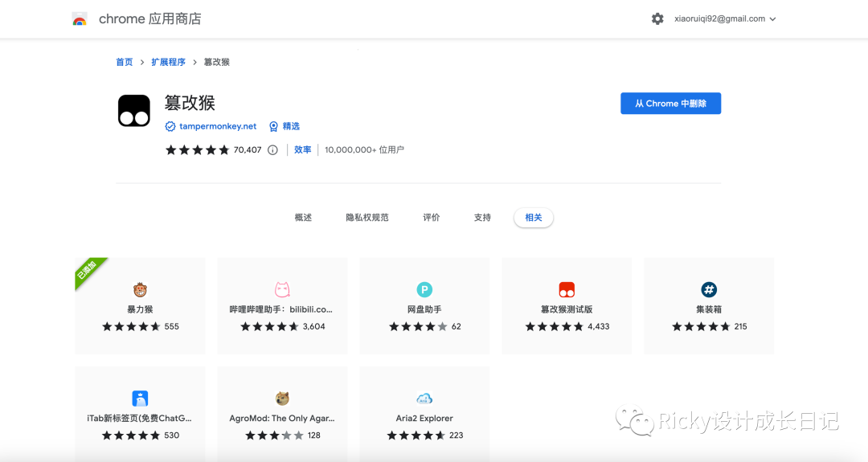This screenshot has width=868, height=462.
Task: Open settings via the gear icon
Action: (657, 18)
